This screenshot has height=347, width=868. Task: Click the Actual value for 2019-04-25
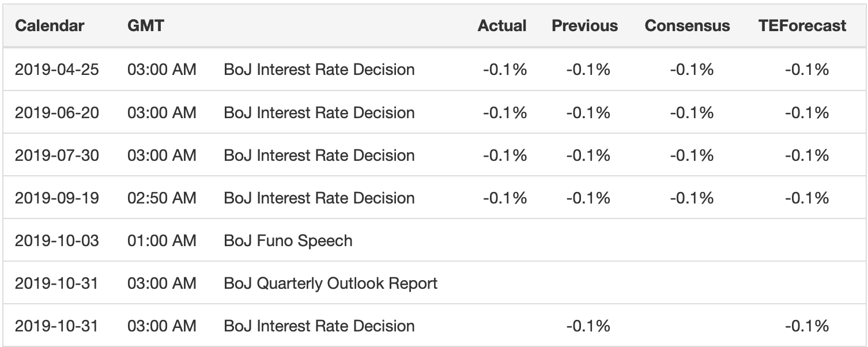click(504, 70)
